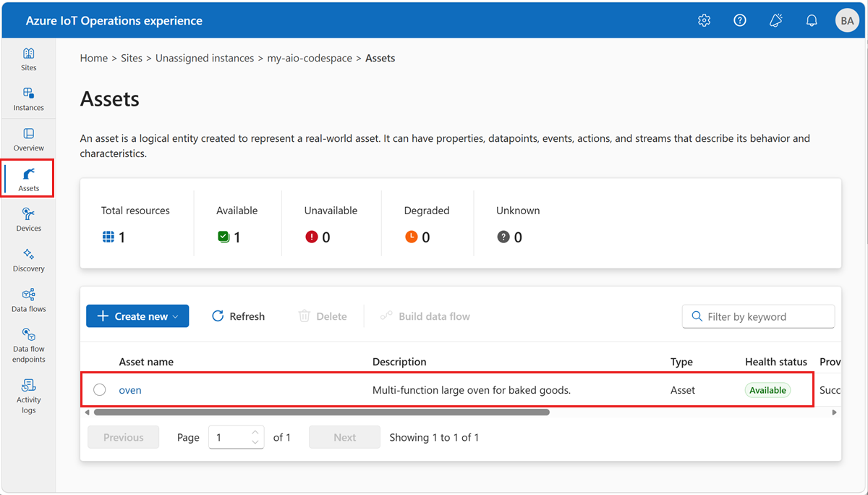
Task: Click the Available health status badge
Action: (767, 390)
